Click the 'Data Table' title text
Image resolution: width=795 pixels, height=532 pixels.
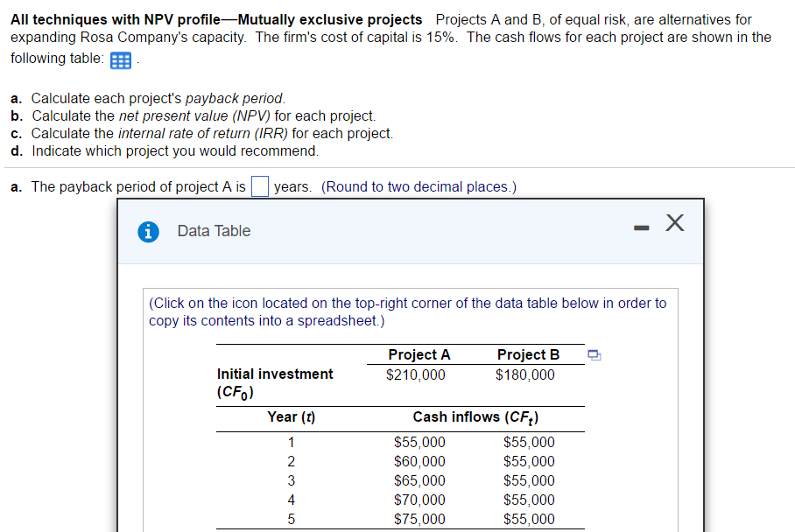tap(214, 231)
